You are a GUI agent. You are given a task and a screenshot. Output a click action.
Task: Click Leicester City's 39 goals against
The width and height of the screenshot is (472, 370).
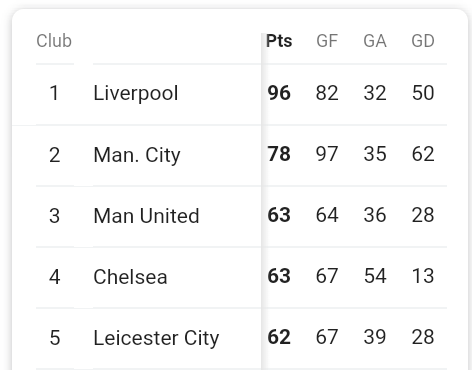pos(375,337)
